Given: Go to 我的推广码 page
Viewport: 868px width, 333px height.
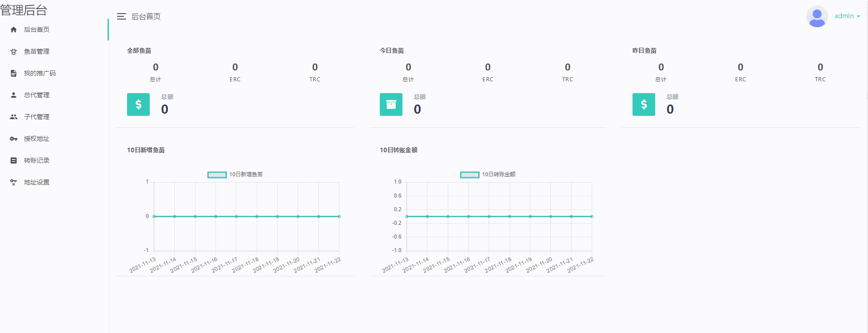Looking at the screenshot, I should pyautogui.click(x=40, y=73).
